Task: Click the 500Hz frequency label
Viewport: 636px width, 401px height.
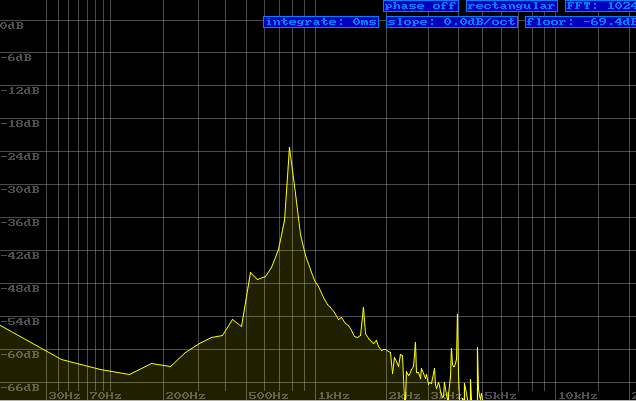Action: [268, 395]
